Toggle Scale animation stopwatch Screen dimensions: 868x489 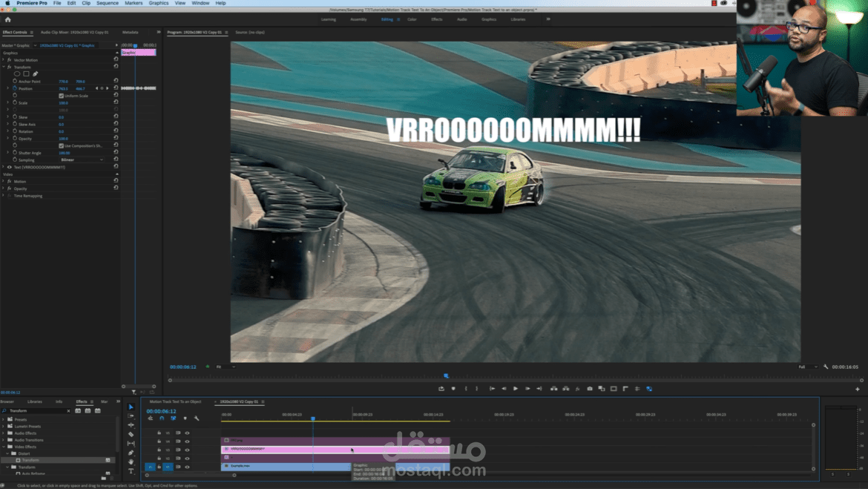[15, 102]
